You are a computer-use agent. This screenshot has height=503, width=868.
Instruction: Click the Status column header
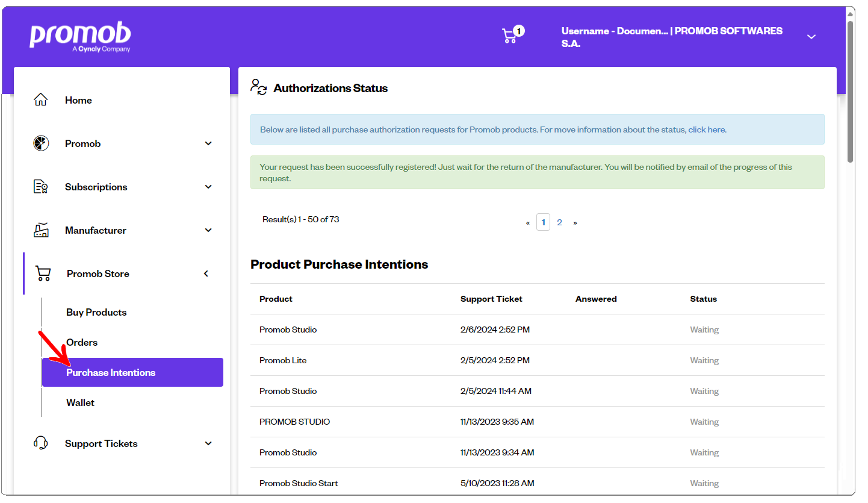click(x=704, y=299)
